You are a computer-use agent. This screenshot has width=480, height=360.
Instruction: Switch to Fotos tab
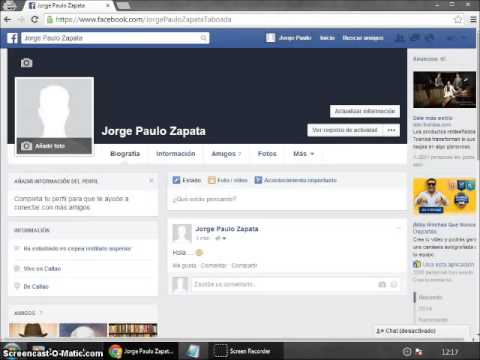click(267, 154)
